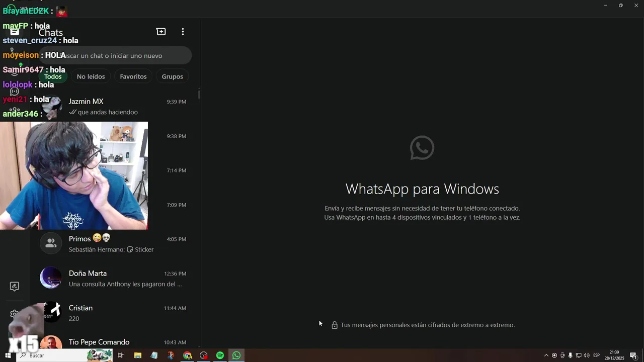Open Spotify from the taskbar
This screenshot has width=644, height=362.
[220, 355]
